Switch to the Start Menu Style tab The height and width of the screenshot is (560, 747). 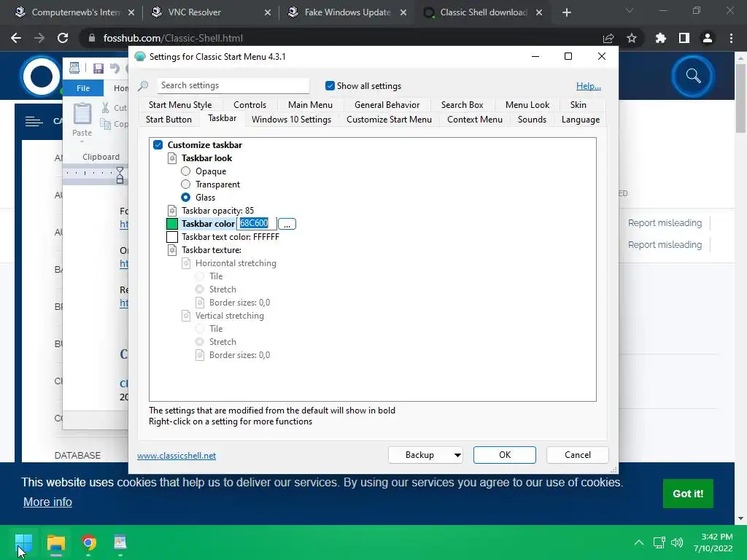pos(180,105)
